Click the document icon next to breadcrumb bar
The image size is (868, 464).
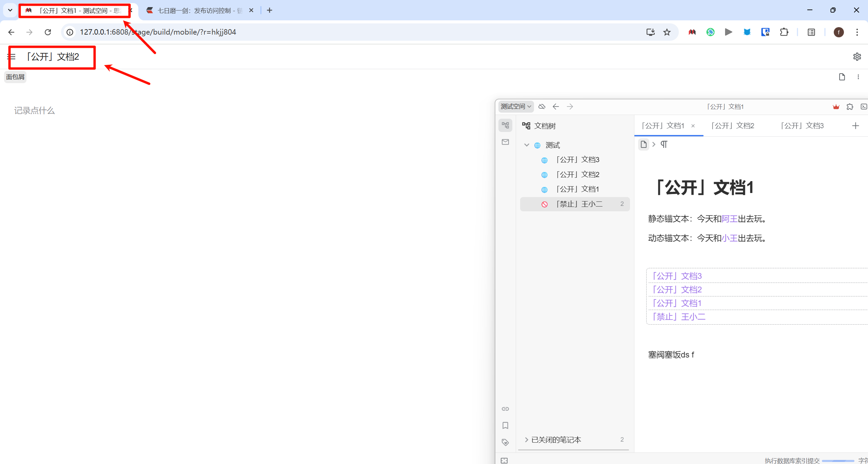click(842, 77)
